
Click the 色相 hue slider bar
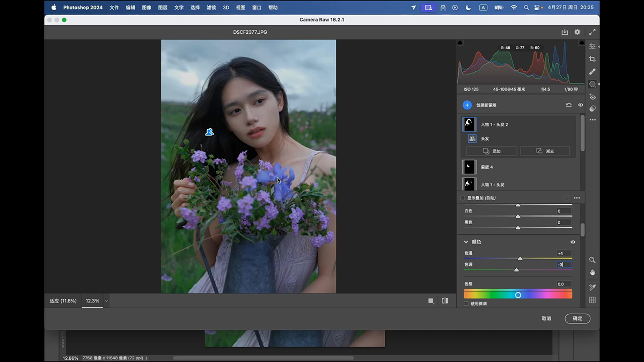pos(518,294)
